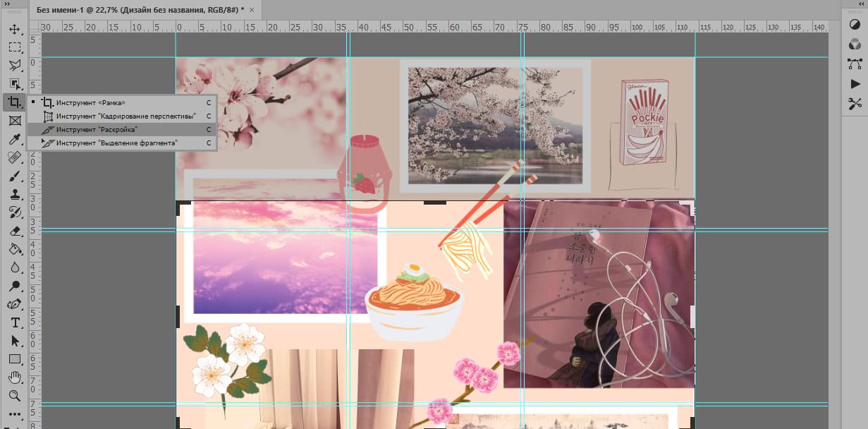Select the Zoom magnifier tool

click(x=14, y=395)
